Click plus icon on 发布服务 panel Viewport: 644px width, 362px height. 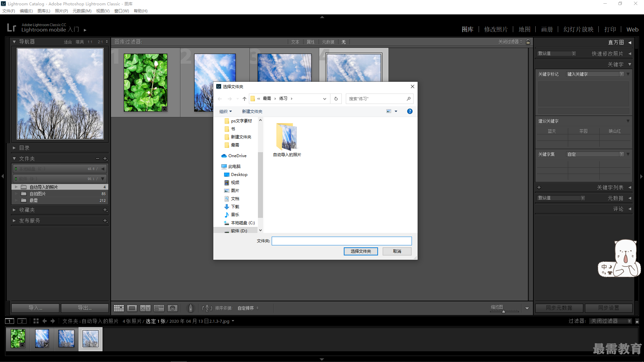pos(105,221)
